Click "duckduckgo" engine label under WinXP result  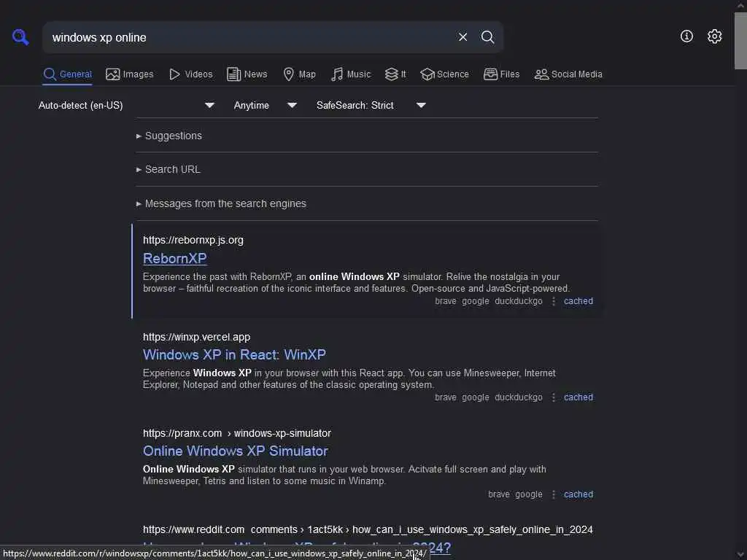pyautogui.click(x=519, y=397)
